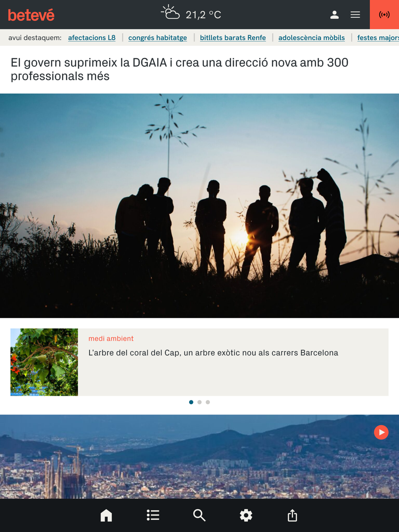This screenshot has height=532, width=399.
Task: Open settings gear in bottom bar
Action: click(246, 515)
